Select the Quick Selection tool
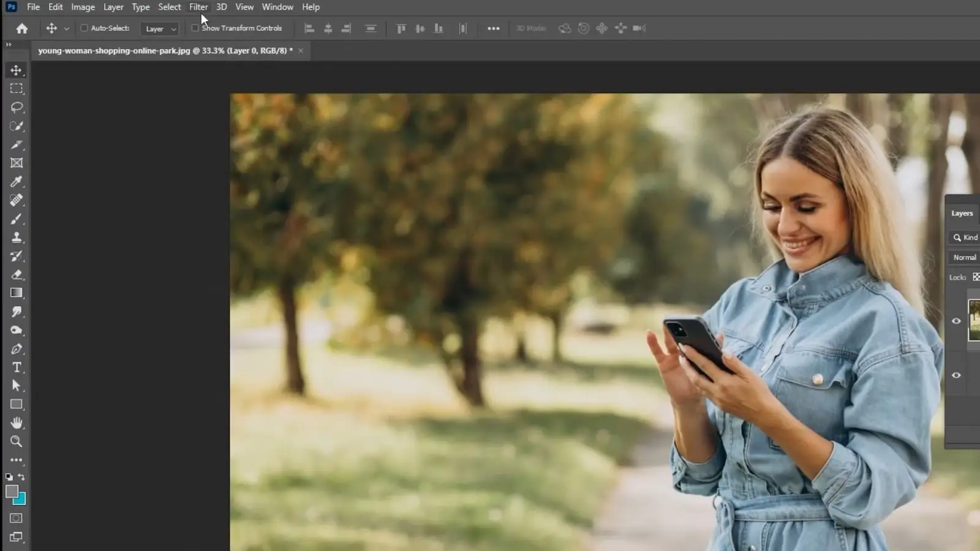Viewport: 980px width, 551px height. coord(17,126)
